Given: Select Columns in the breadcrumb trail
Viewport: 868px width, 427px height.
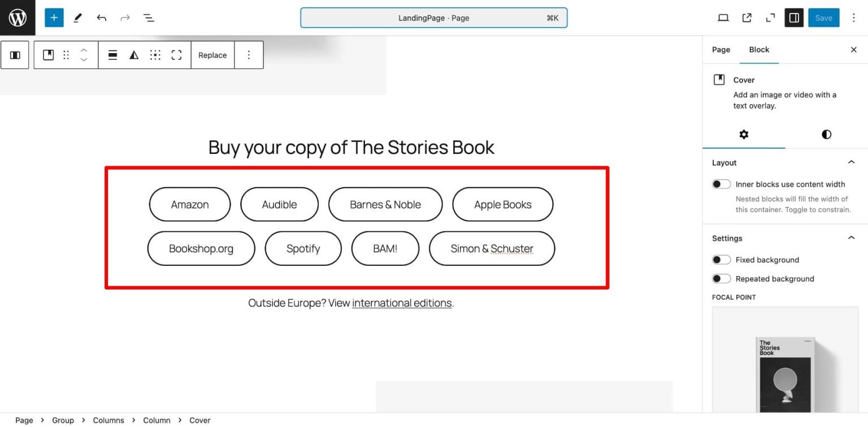Looking at the screenshot, I should click(108, 420).
